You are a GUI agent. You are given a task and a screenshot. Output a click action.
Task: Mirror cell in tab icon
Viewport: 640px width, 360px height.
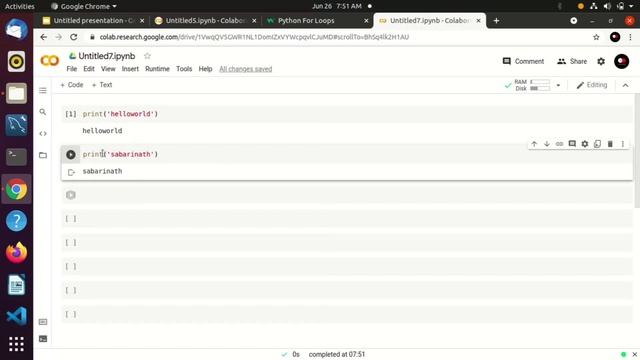pos(597,144)
